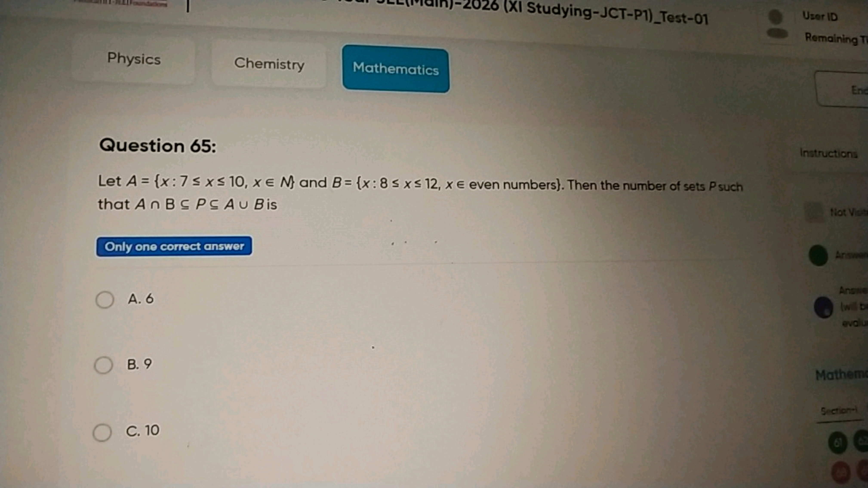Click the Only one correct answer button
The height and width of the screenshot is (488, 868).
(174, 246)
